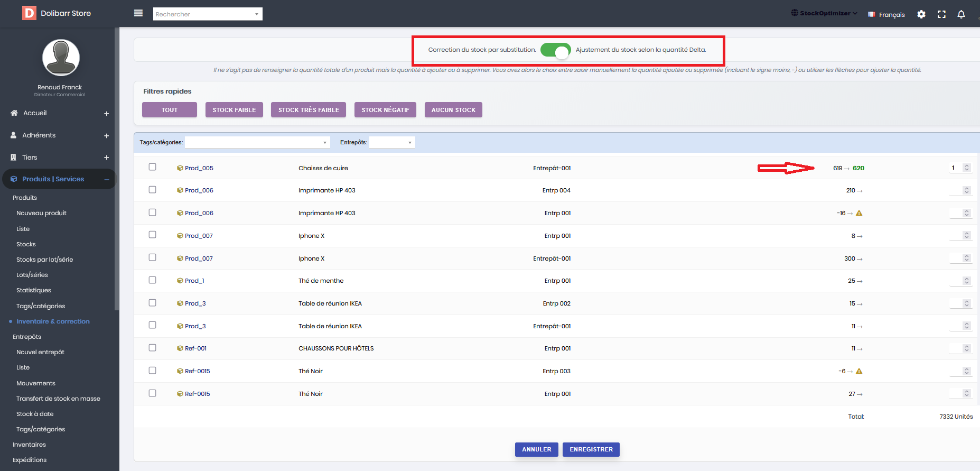This screenshot has height=471, width=980.
Task: Click product icon beside Prod_007 Entrepôt-001
Action: pyautogui.click(x=180, y=258)
